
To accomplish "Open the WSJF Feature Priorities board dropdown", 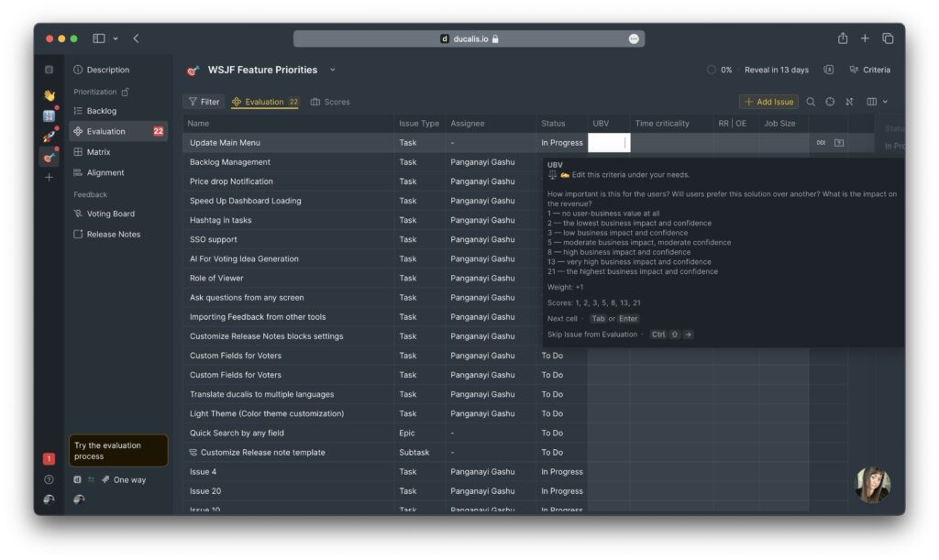I will point(331,70).
